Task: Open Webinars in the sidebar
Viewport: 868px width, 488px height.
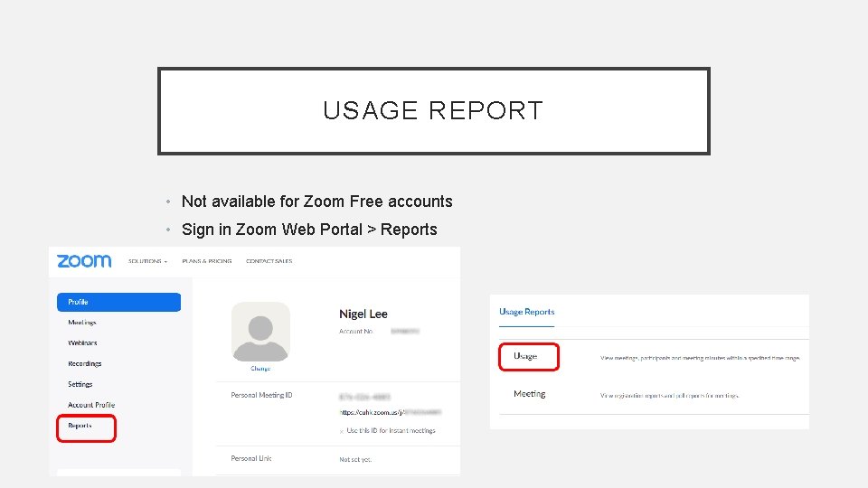Action: point(82,343)
